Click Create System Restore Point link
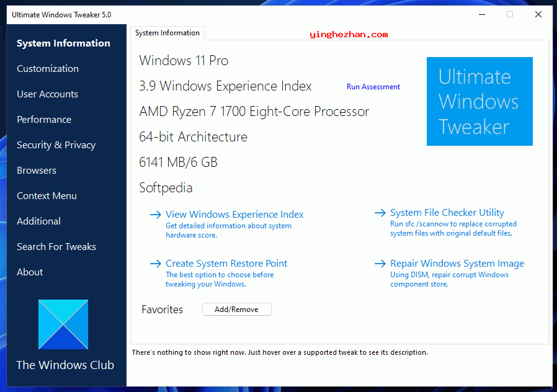The height and width of the screenshot is (392, 557). point(226,264)
